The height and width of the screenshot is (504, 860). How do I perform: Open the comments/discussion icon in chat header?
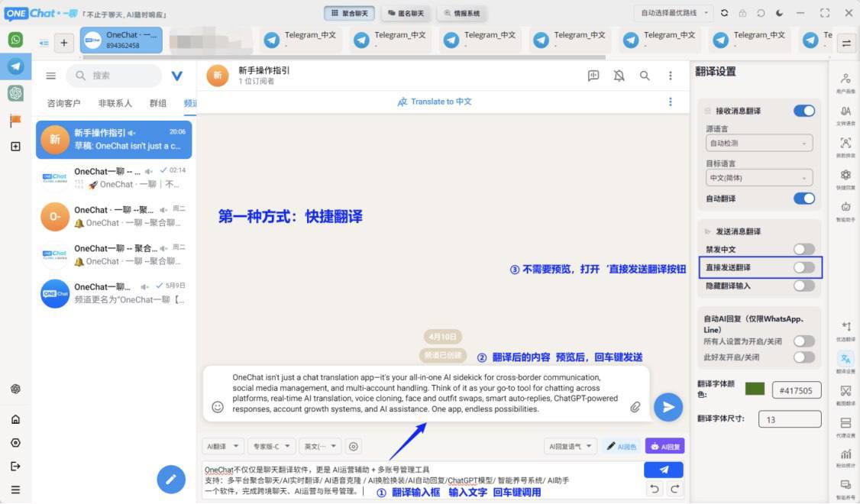(x=593, y=76)
